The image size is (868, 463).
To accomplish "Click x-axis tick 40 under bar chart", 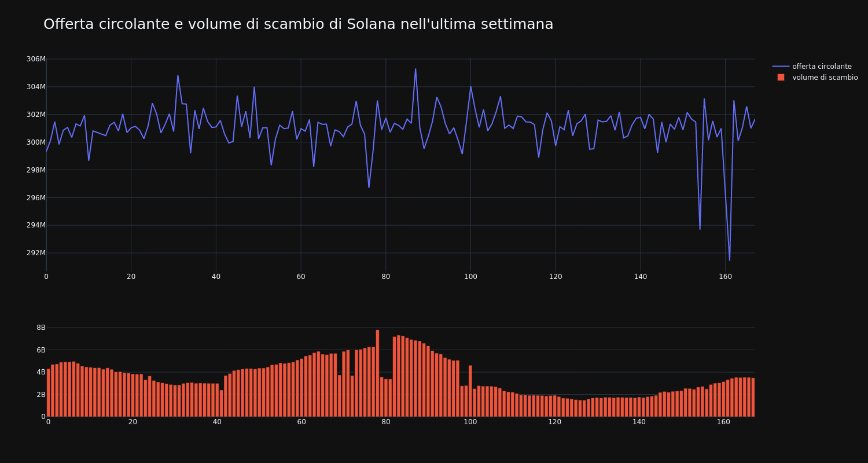I will tap(217, 422).
